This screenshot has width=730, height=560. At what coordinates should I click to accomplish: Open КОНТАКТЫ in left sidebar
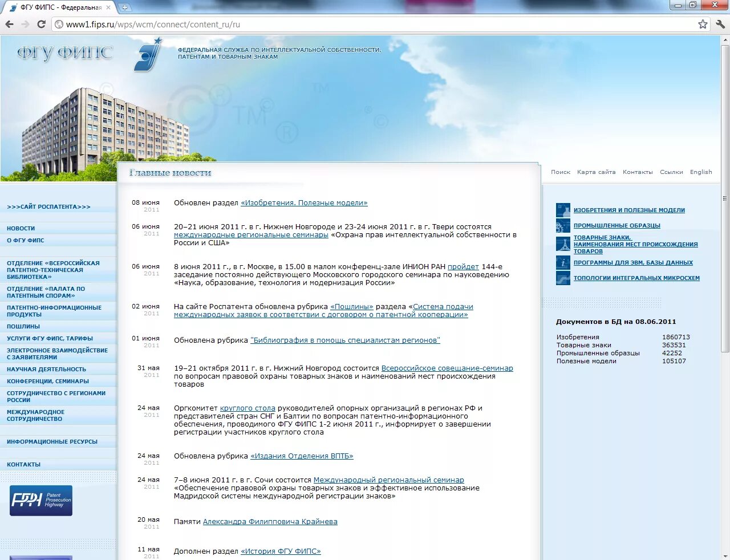[24, 464]
